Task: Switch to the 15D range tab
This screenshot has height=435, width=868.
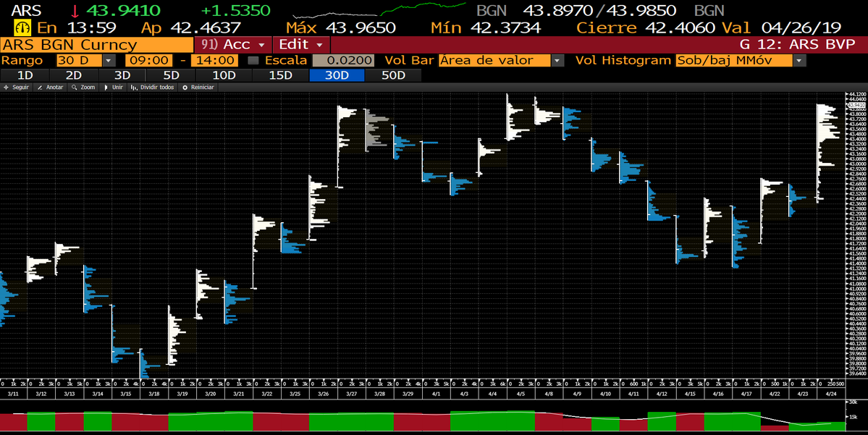Action: coord(281,75)
